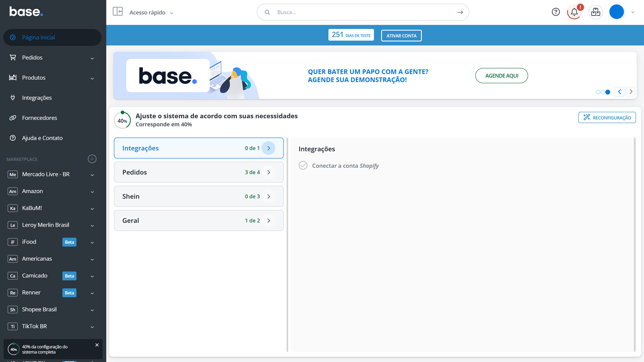Close the 40% configuration toast
This screenshot has width=644, height=362.
(97, 345)
